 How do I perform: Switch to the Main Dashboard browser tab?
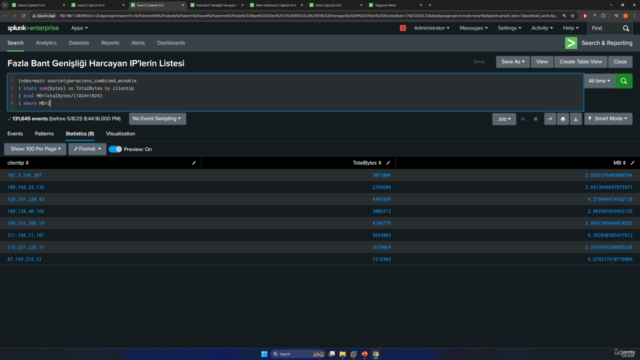point(276,5)
